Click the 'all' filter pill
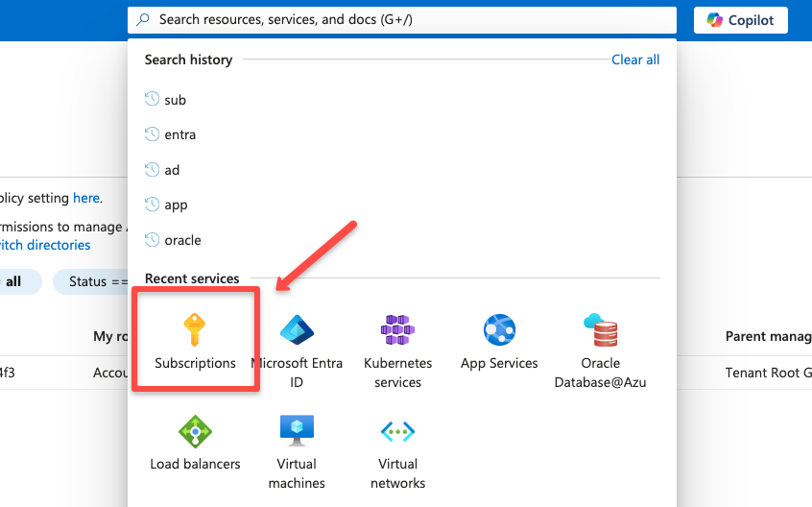This screenshot has width=812, height=507. coord(20,281)
